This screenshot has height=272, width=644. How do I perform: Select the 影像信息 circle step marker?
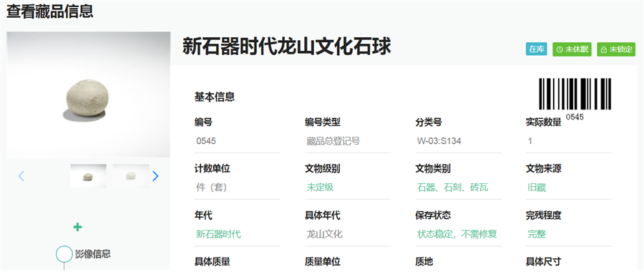click(x=64, y=254)
